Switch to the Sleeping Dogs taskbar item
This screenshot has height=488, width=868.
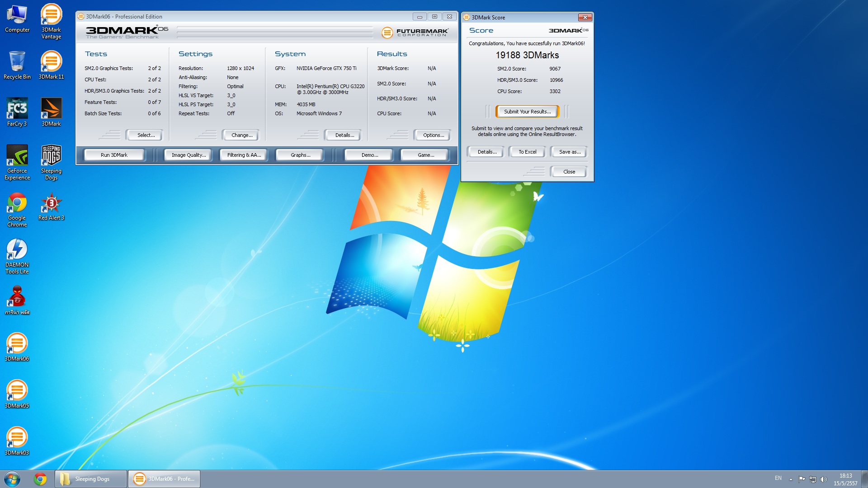(91, 479)
